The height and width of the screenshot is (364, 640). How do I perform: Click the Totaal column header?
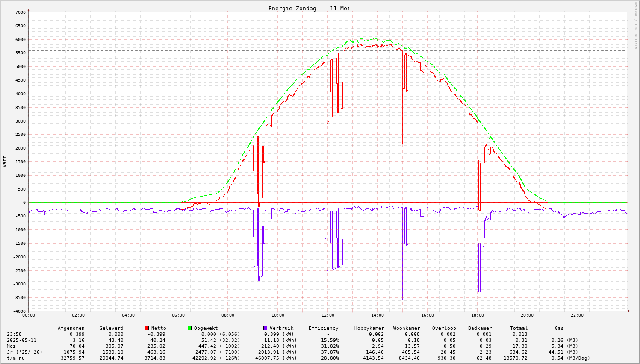[519, 328]
